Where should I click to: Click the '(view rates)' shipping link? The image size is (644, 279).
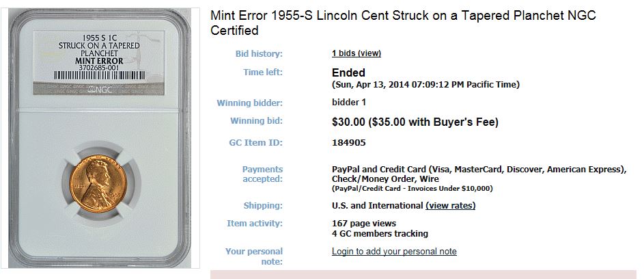tap(450, 205)
